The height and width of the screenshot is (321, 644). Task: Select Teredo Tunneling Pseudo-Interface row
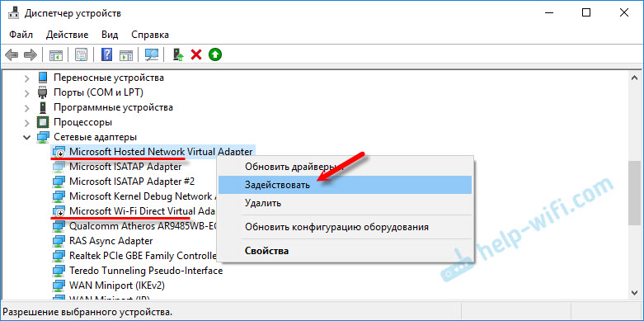(146, 271)
